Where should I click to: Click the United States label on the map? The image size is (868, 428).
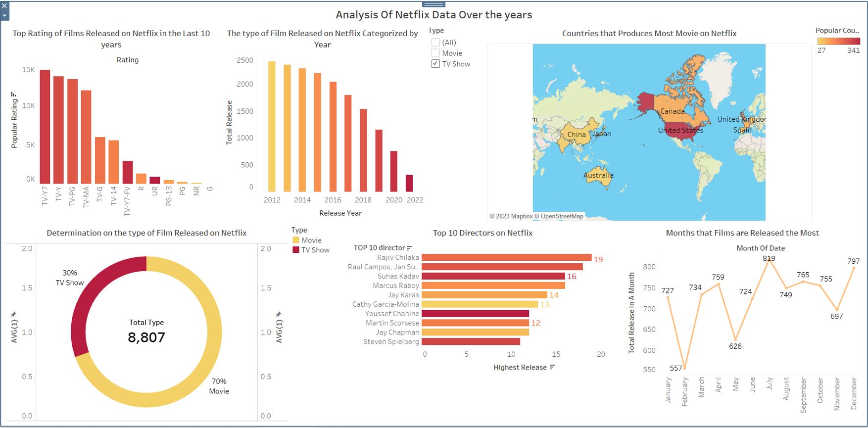point(680,130)
